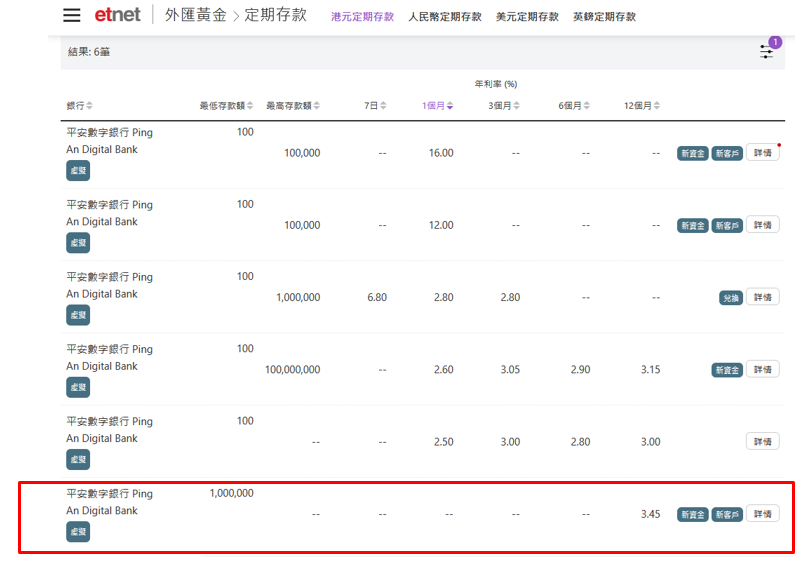Click 新客戶 tag in the 12.00 row
The height and width of the screenshot is (567, 810).
(x=727, y=226)
